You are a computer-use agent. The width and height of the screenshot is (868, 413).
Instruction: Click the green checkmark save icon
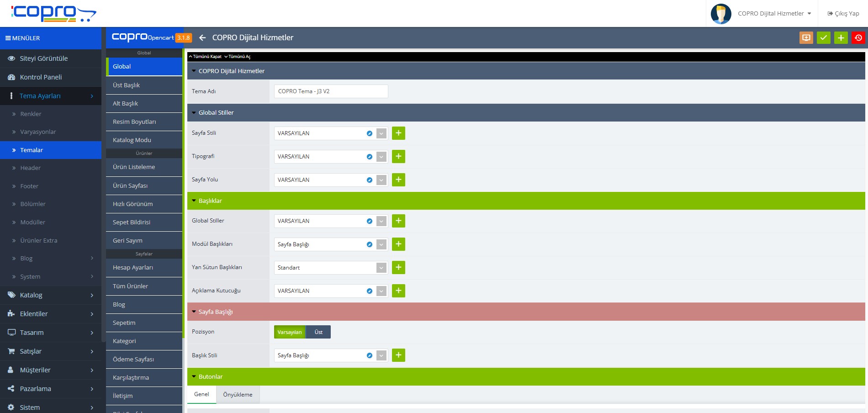pyautogui.click(x=823, y=38)
